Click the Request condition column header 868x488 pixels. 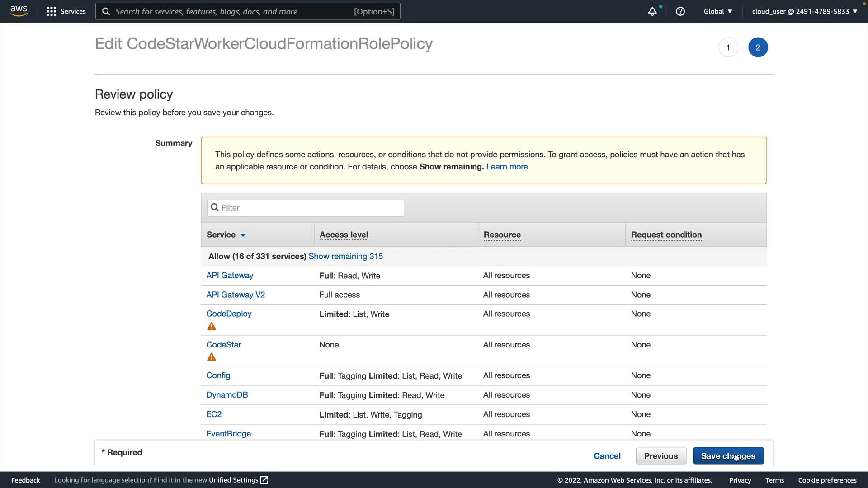click(666, 235)
